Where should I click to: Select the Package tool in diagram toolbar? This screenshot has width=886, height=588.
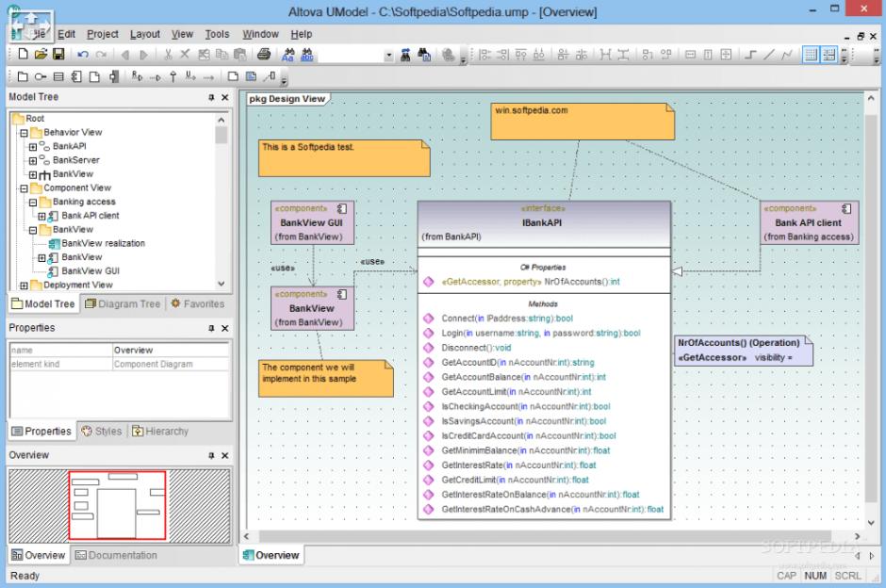(25, 77)
